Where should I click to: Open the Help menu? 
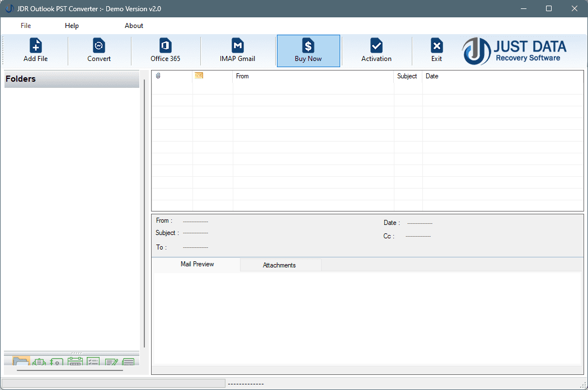pos(72,25)
